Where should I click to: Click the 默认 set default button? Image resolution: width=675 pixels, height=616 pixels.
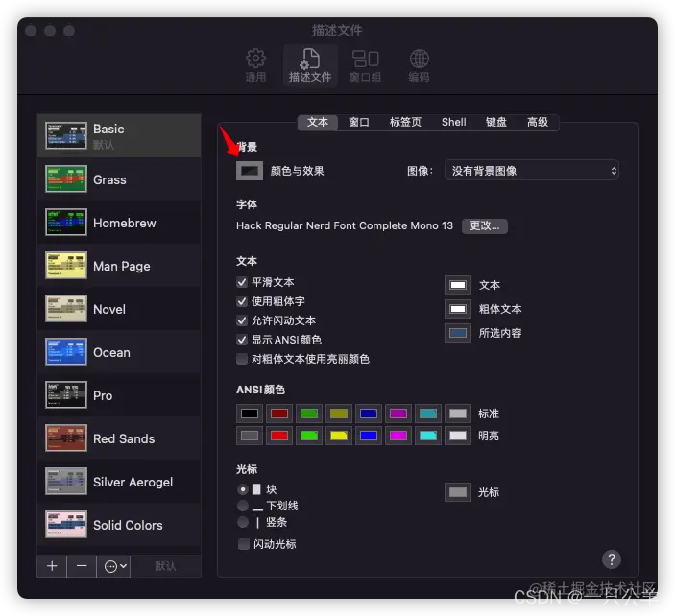coord(166,566)
